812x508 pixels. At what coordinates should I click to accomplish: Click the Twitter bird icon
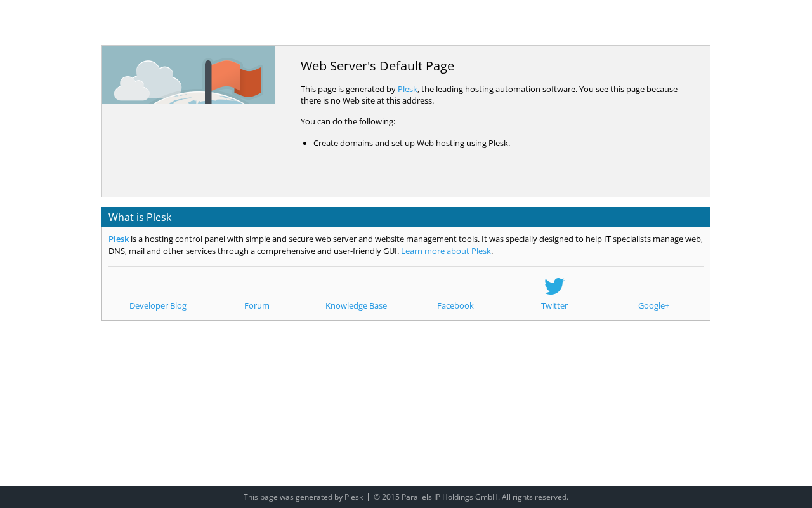554,286
